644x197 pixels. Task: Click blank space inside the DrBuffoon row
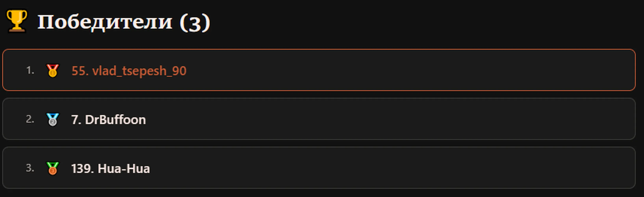[375, 119]
